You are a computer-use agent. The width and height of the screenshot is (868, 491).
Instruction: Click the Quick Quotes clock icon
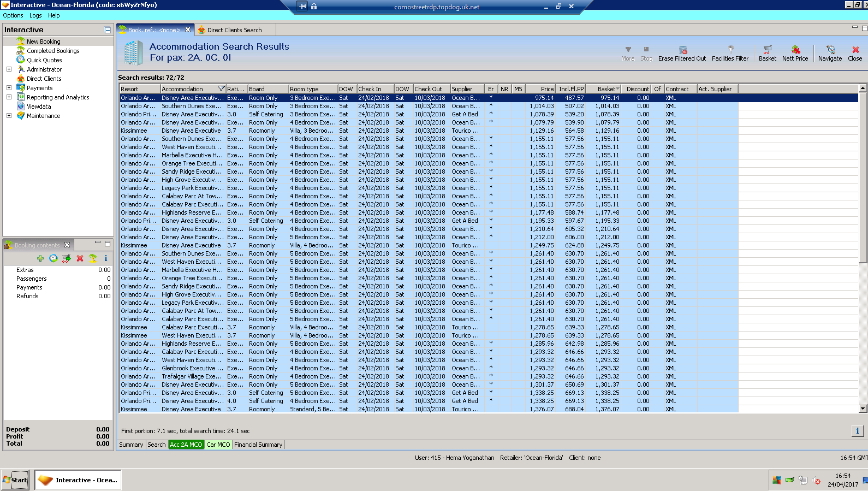pyautogui.click(x=21, y=60)
